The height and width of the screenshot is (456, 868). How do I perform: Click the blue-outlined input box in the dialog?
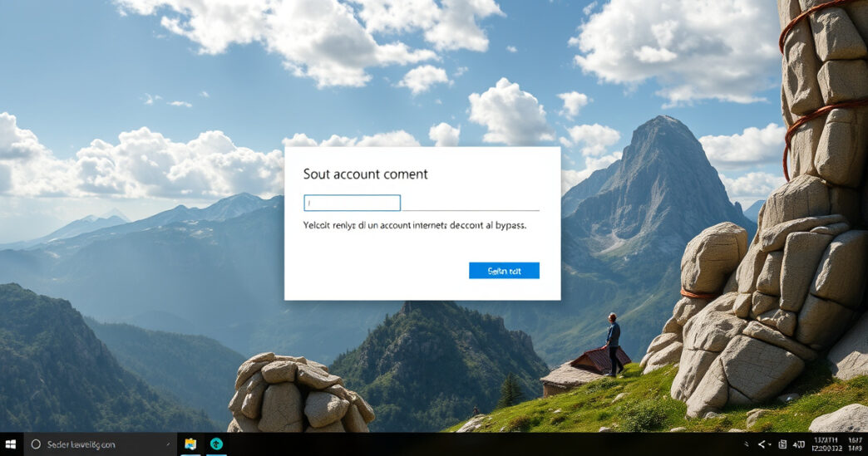click(353, 203)
